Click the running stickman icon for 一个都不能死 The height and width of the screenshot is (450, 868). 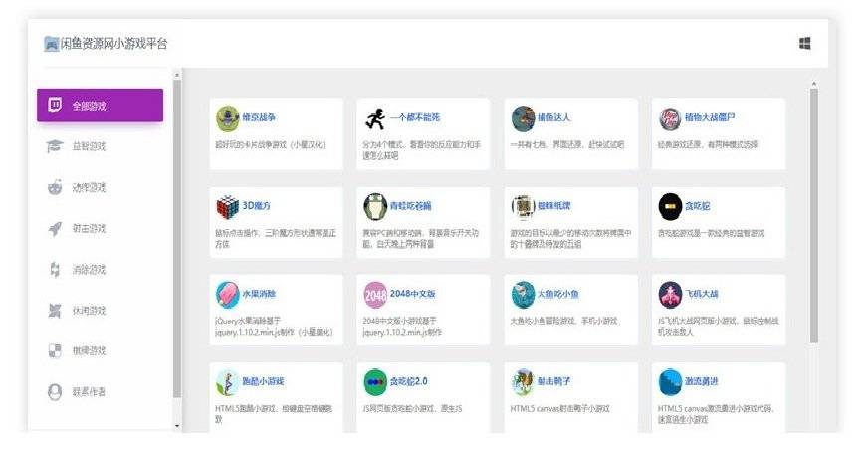click(x=375, y=118)
